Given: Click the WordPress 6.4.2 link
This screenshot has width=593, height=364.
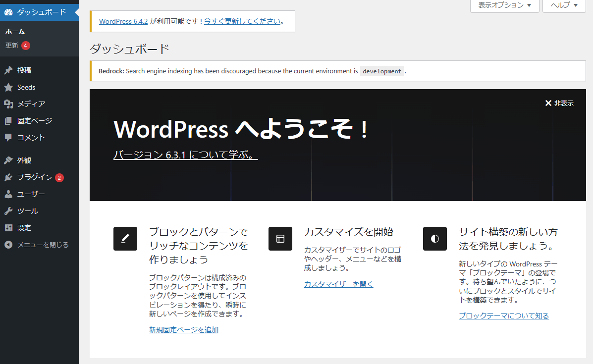Looking at the screenshot, I should point(123,22).
